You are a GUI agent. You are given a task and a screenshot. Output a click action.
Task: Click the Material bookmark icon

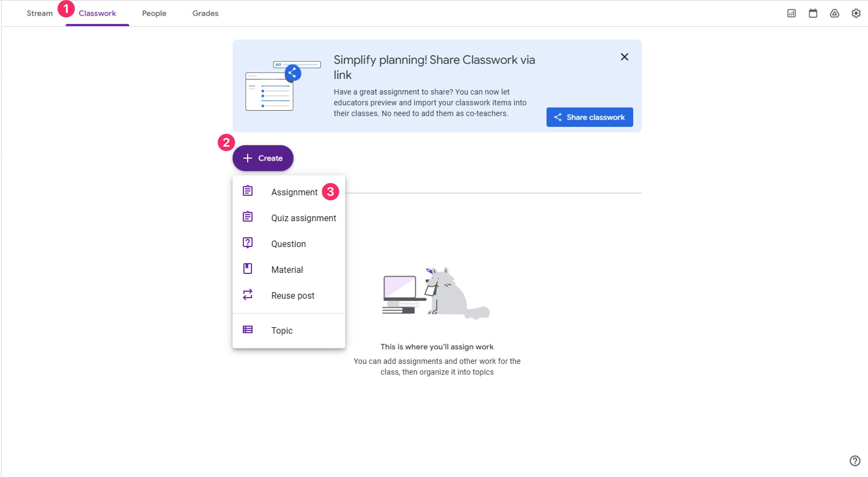[x=248, y=268]
